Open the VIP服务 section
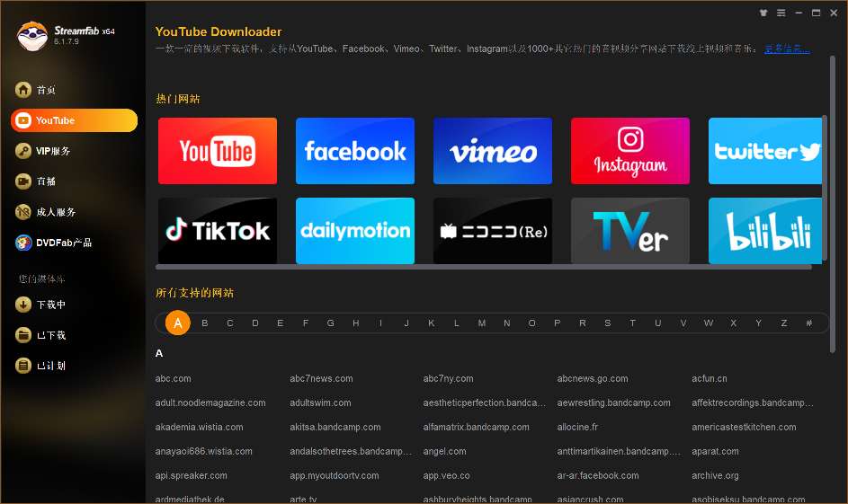 pyautogui.click(x=52, y=151)
